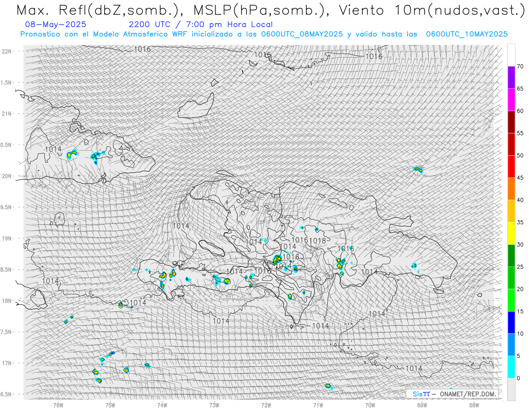Click the '8.5N' latitude axis label
The image size is (532, 411).
click(7, 270)
